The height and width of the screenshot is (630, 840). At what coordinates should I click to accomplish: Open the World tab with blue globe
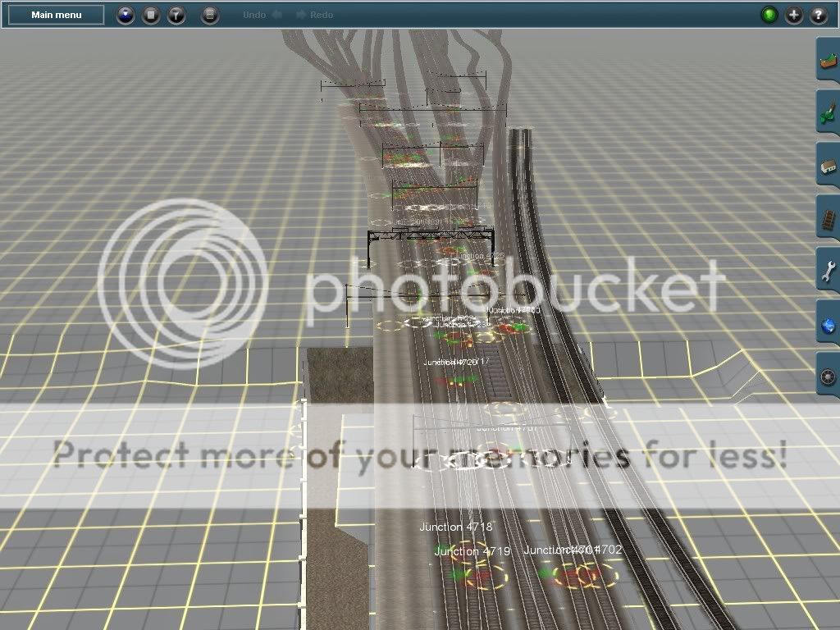point(829,322)
